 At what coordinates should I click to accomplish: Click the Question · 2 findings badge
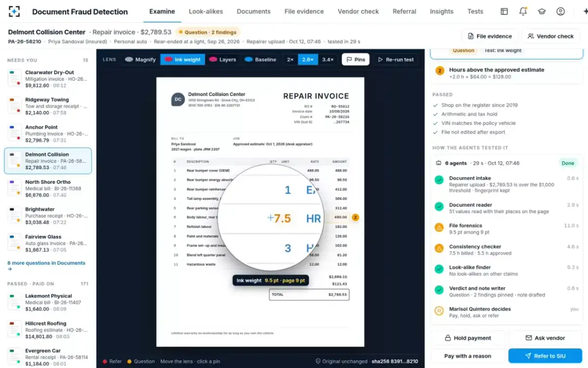pos(208,32)
